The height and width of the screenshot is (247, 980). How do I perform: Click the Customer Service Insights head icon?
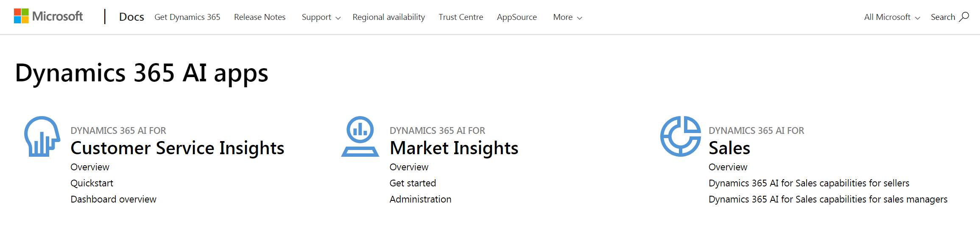pos(42,136)
